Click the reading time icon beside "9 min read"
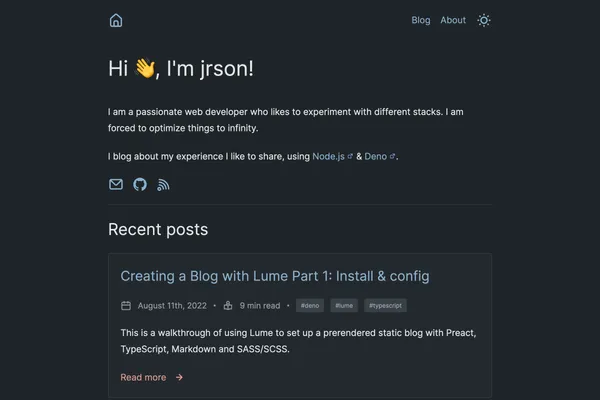The height and width of the screenshot is (400, 600). tap(228, 306)
